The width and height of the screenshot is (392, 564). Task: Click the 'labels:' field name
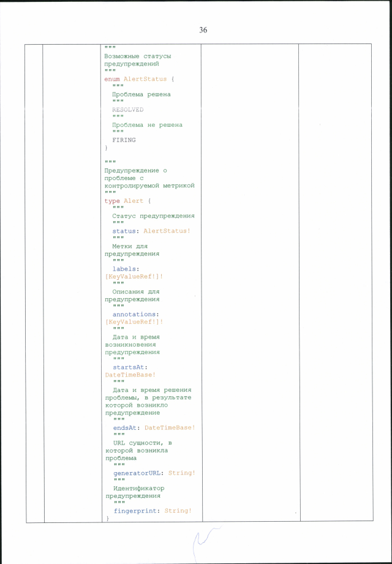tap(126, 269)
